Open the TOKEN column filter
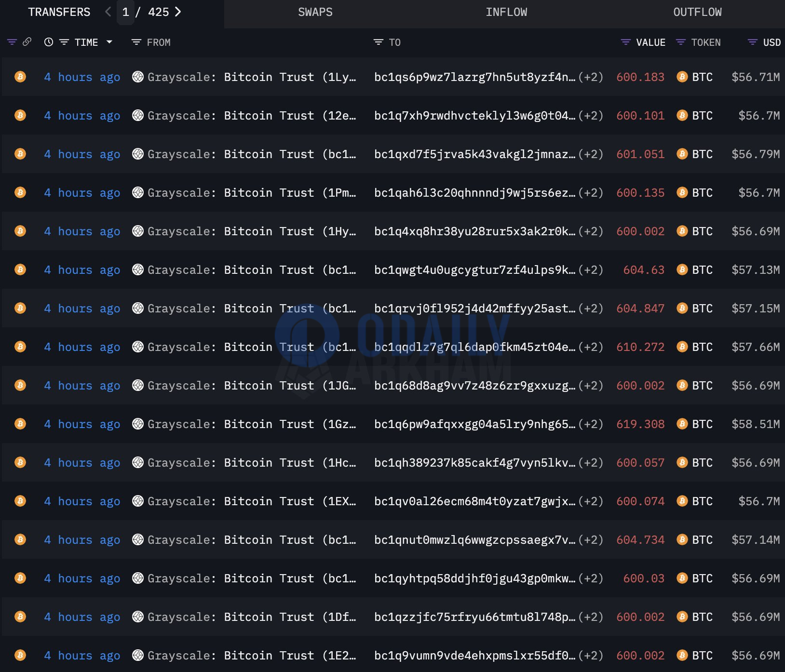 coord(680,42)
